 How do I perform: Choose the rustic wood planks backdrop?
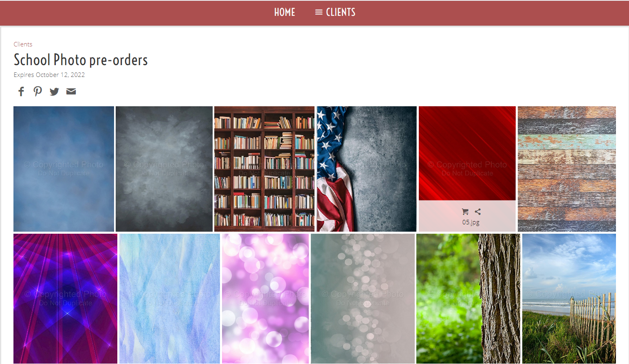[567, 169]
